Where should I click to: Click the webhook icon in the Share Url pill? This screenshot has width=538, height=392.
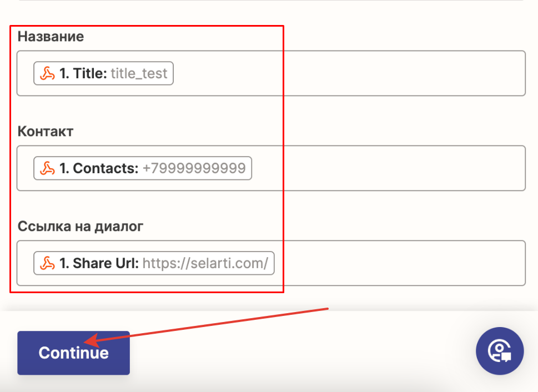(47, 263)
